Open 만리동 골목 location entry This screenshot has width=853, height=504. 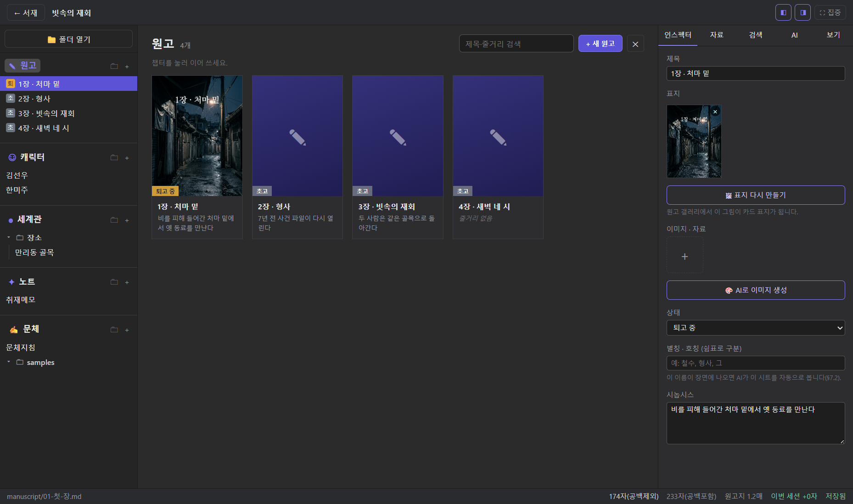pyautogui.click(x=34, y=252)
